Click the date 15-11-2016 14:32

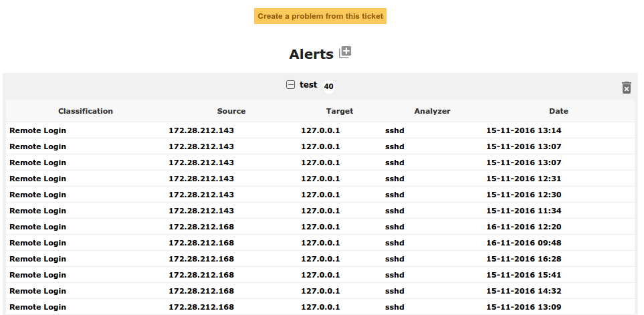(x=524, y=291)
